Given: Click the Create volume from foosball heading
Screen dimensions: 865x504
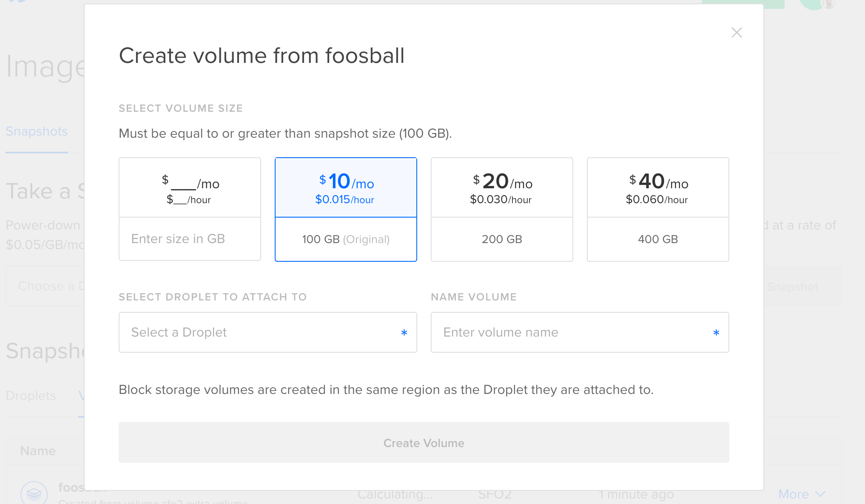Looking at the screenshot, I should point(262,56).
